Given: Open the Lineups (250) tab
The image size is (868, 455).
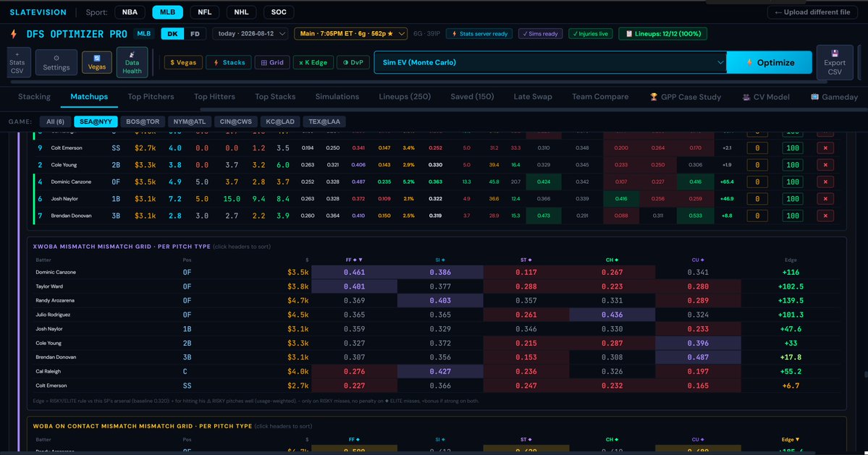Looking at the screenshot, I should 405,97.
